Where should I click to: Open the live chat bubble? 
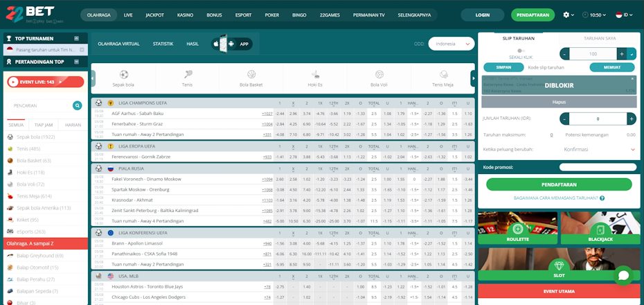pyautogui.click(x=623, y=276)
